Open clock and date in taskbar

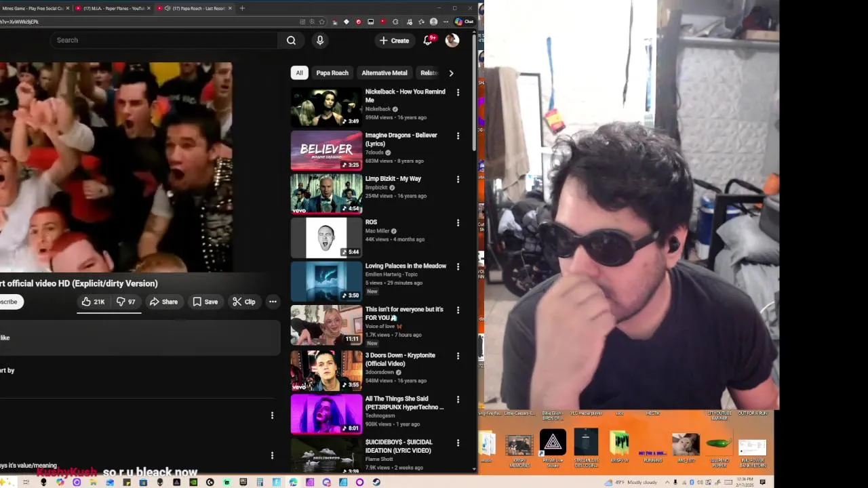(744, 482)
